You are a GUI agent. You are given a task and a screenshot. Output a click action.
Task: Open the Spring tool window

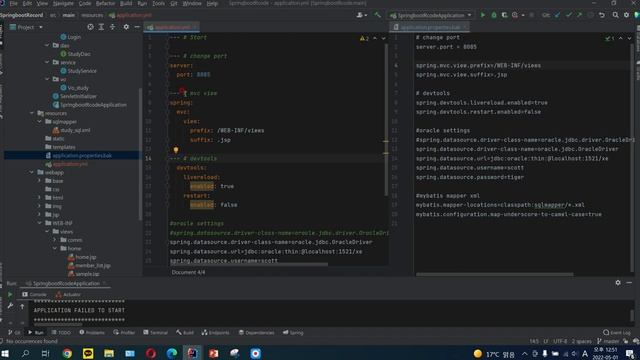click(293, 333)
